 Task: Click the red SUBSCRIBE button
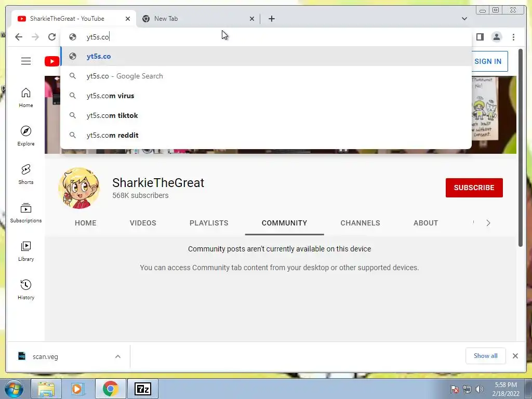(x=474, y=188)
